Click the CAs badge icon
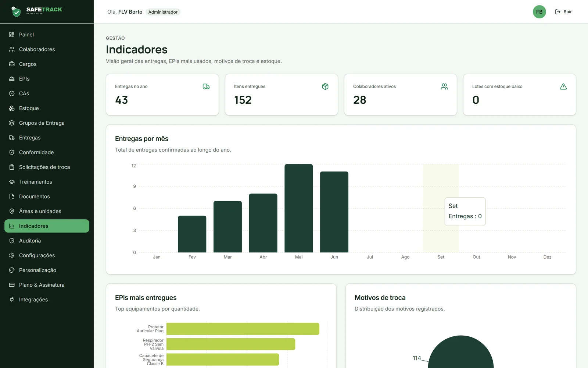The height and width of the screenshot is (368, 588). pos(12,93)
